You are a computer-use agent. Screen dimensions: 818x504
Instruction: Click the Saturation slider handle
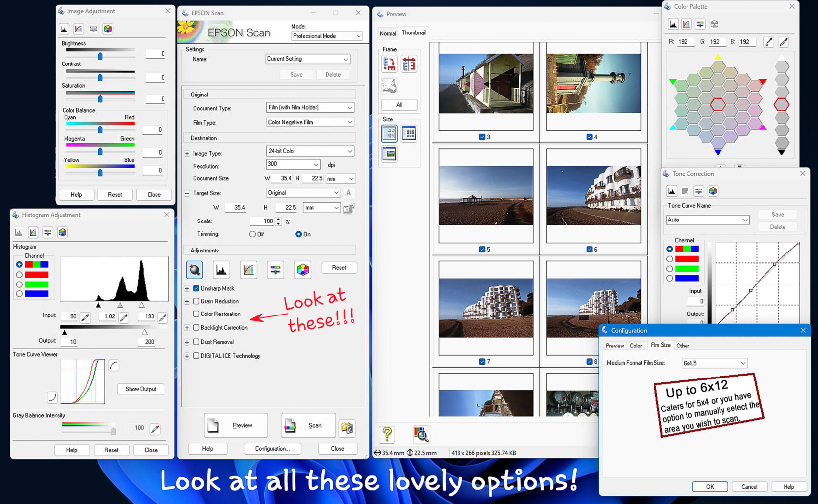tap(100, 99)
